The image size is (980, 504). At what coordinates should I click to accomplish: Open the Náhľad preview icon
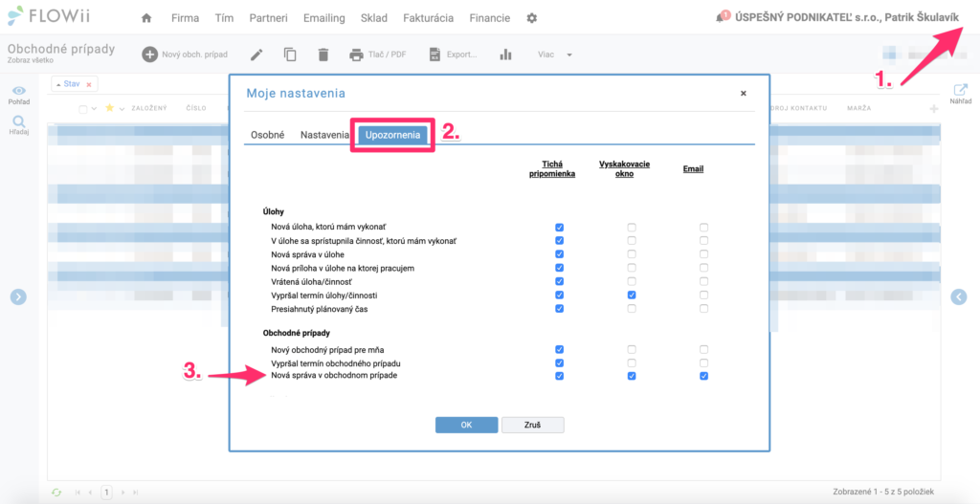[x=961, y=95]
